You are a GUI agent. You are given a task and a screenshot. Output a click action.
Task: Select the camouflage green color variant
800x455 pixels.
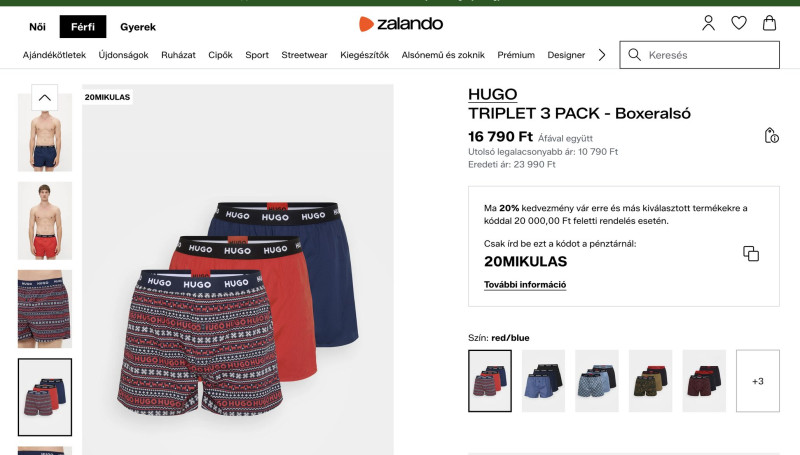pyautogui.click(x=651, y=381)
